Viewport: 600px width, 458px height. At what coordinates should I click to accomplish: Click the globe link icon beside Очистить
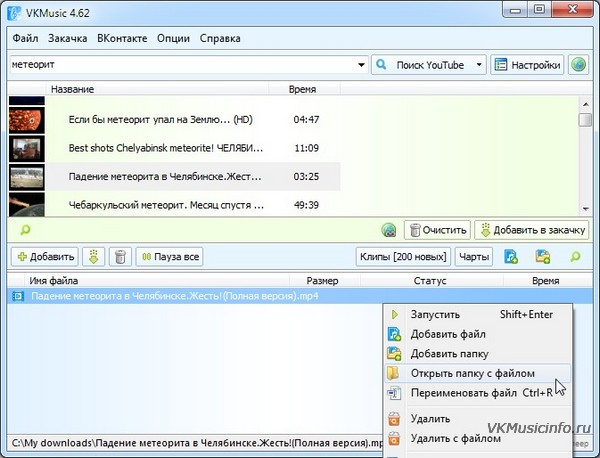click(389, 230)
